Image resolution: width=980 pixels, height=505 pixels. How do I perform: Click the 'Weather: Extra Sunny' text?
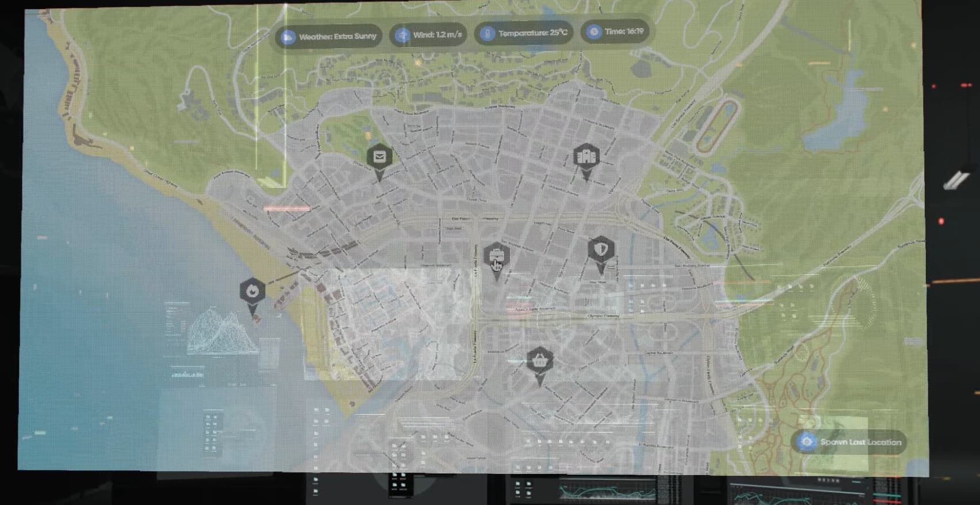click(338, 36)
